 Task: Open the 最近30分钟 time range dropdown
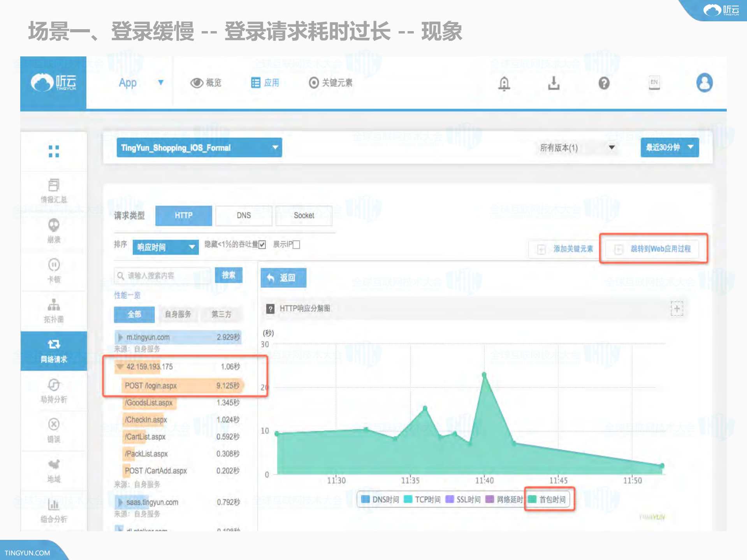tap(669, 147)
